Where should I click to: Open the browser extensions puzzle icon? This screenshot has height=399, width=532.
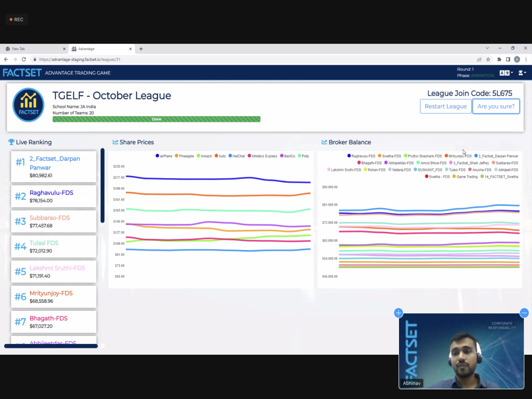pos(499,59)
